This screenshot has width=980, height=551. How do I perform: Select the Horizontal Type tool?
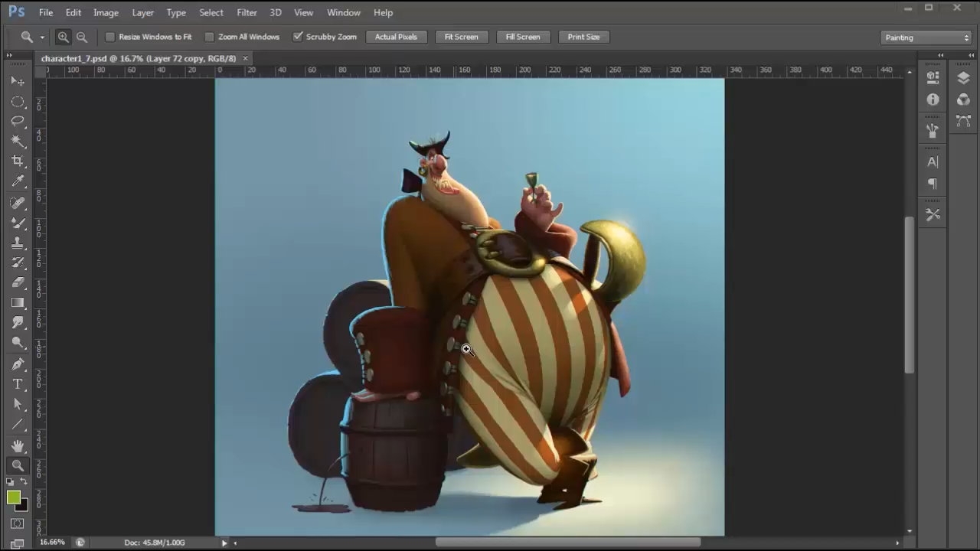click(18, 384)
